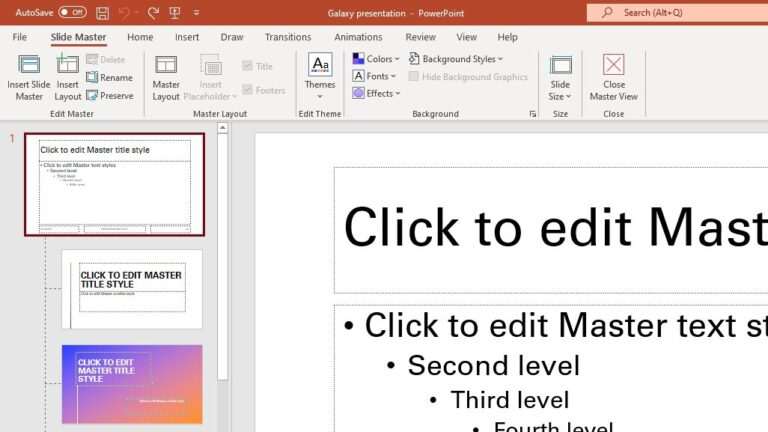Click the Master title placeholder text
768x432 pixels.
pos(555,228)
